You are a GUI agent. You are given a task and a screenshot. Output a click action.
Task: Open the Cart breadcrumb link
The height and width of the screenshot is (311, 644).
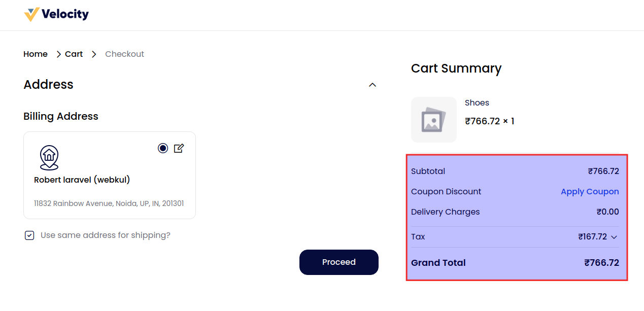tap(74, 54)
